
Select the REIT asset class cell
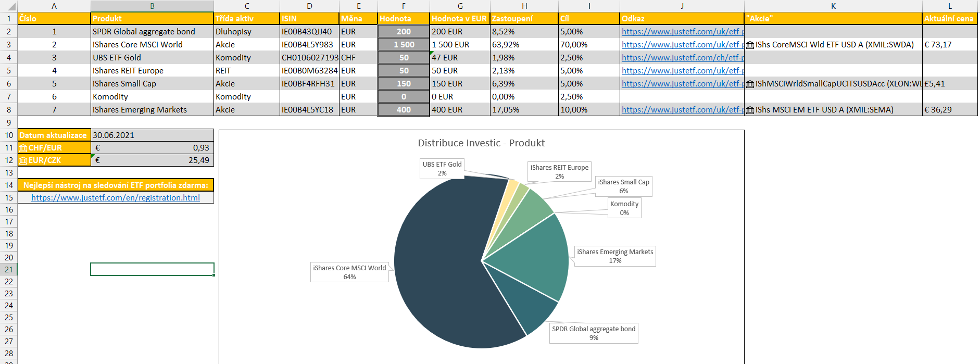[x=247, y=71]
